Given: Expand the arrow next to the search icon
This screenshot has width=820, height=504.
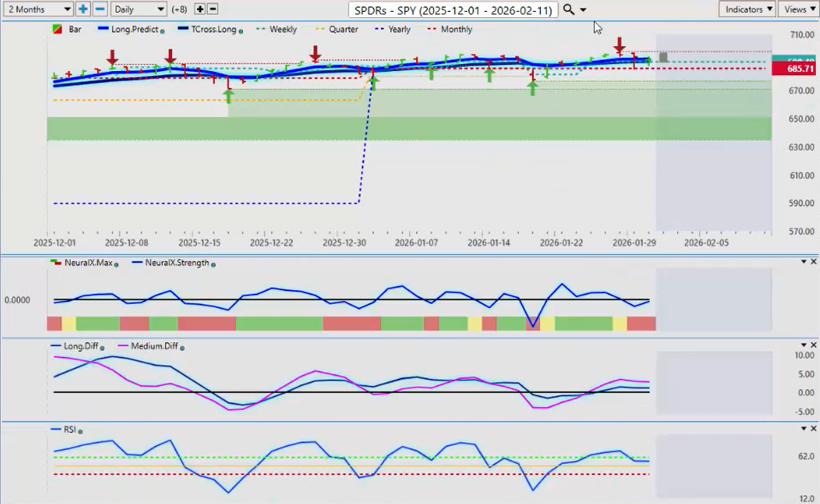Looking at the screenshot, I should tap(584, 9).
